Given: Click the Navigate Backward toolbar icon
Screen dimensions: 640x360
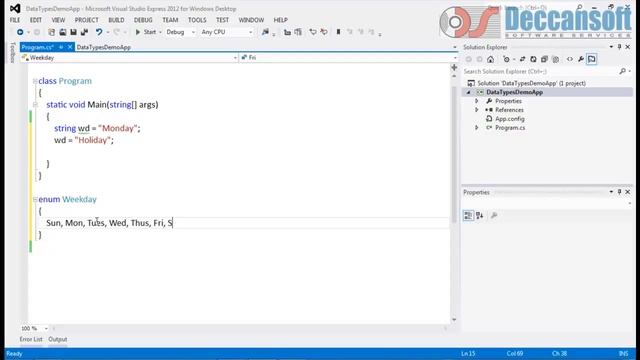Looking at the screenshot, I should click(20, 32).
